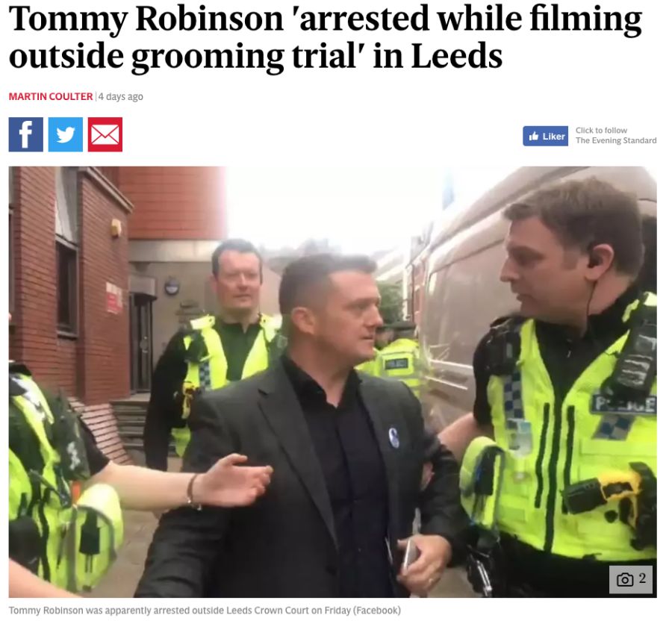Share the article on Facebook

pyautogui.click(x=25, y=134)
